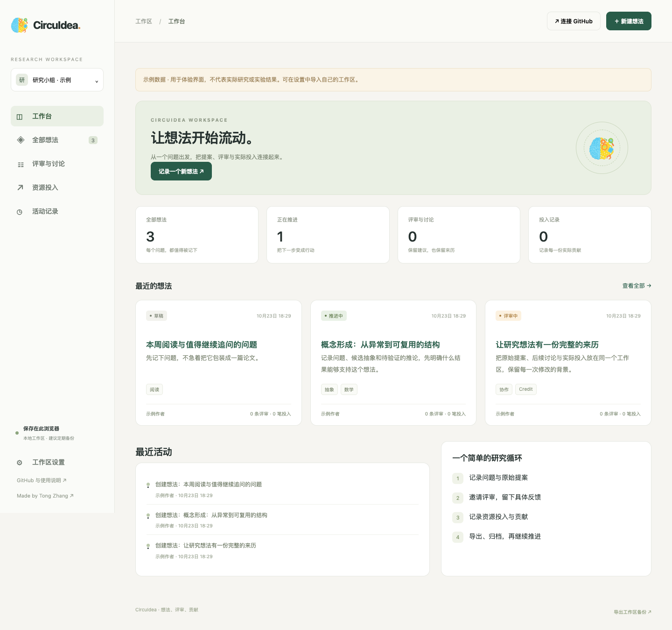Open the 工作台 sidebar menu item

click(x=57, y=116)
